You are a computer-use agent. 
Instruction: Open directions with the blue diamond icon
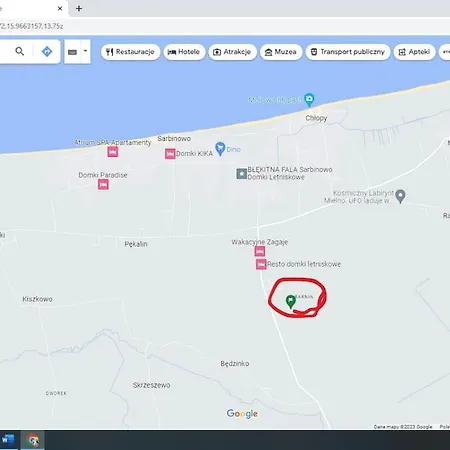47,51
